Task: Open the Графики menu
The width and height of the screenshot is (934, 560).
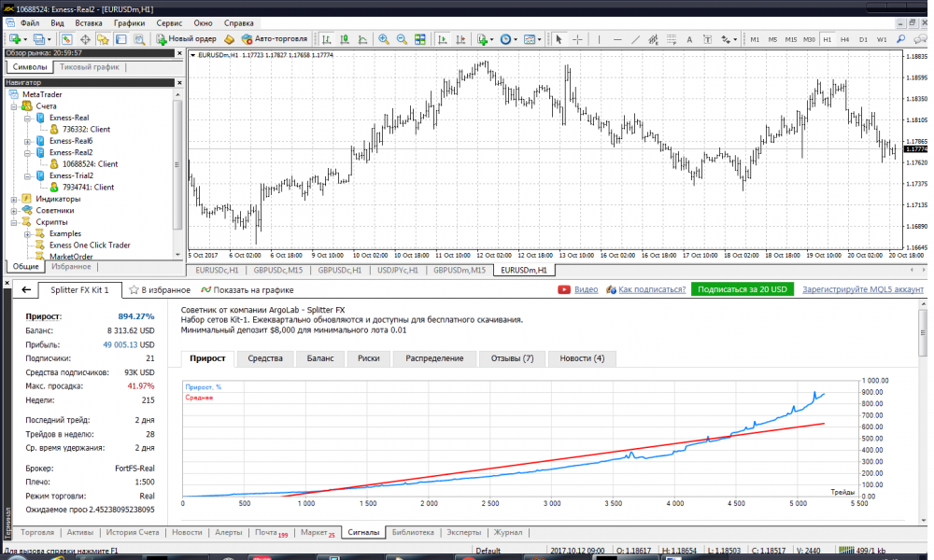Action: 129,23
